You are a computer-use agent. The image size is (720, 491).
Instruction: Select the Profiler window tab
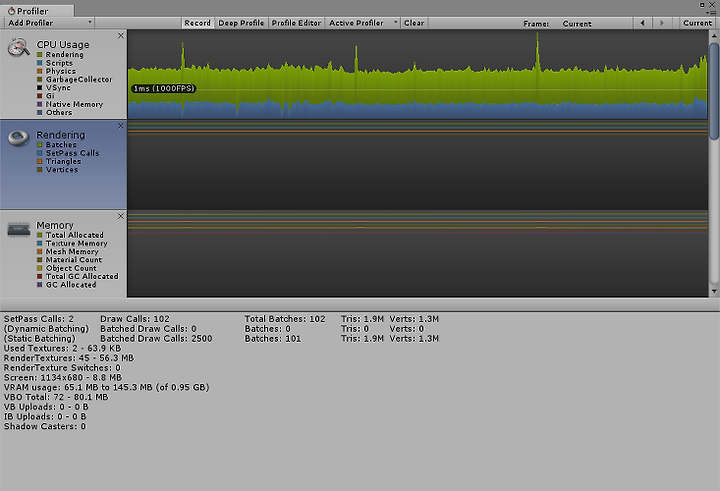tap(37, 11)
